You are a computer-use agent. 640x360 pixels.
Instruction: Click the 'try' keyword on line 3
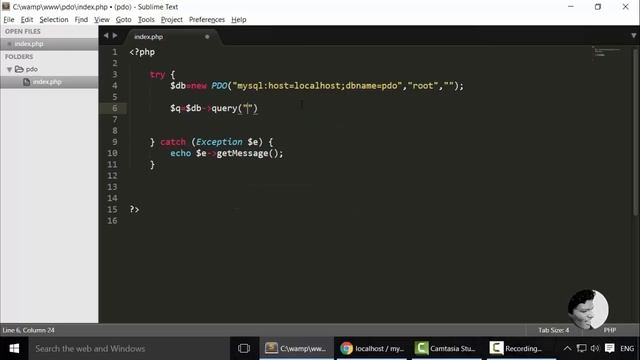(x=157, y=74)
